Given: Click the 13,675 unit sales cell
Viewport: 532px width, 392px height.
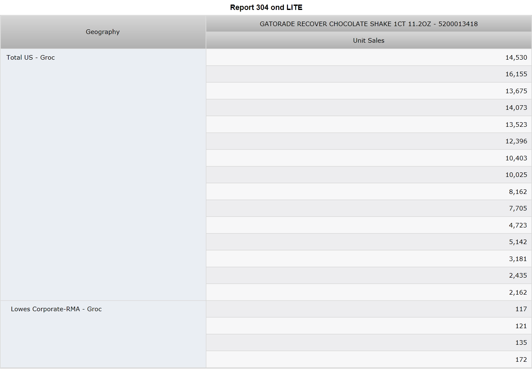Looking at the screenshot, I should [369, 91].
